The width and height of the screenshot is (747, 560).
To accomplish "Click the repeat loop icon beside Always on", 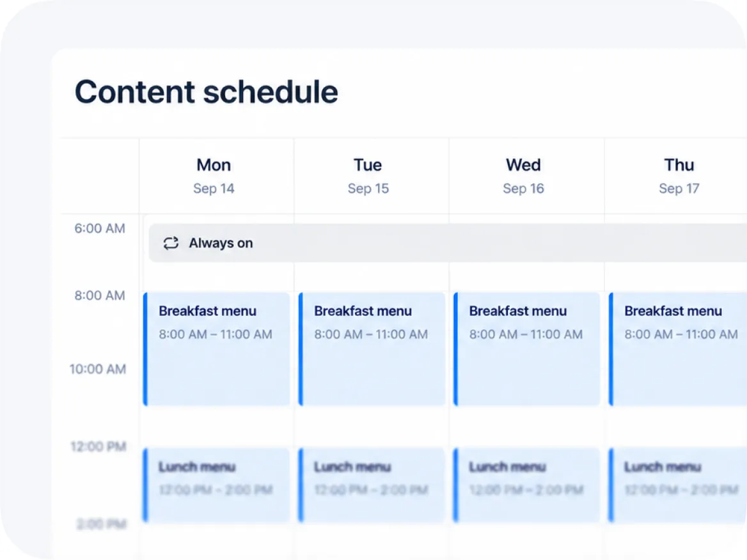I will click(x=171, y=243).
